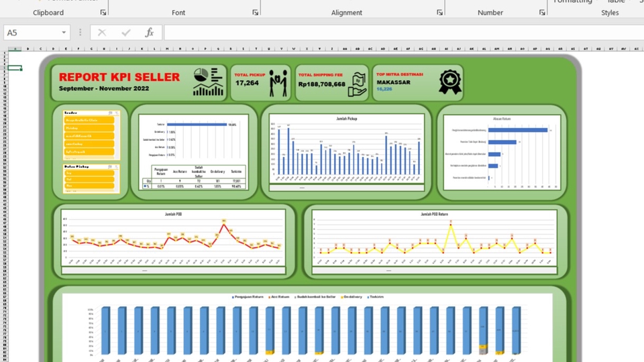644x362 pixels.
Task: Click the hand icon in Total Shipping Fee card
Action: click(x=357, y=84)
